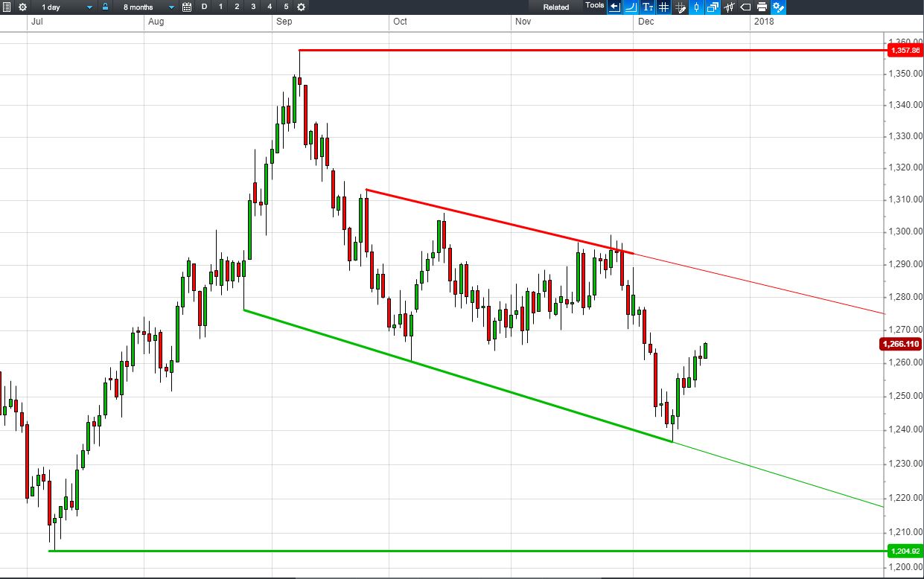
Task: Click the Nov label on time axis
Action: pos(523,22)
